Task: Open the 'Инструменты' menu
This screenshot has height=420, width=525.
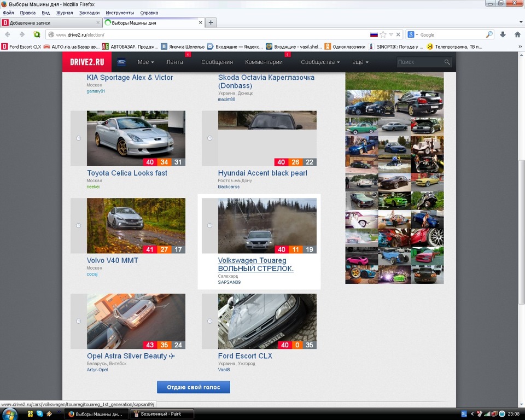Action: coord(120,13)
